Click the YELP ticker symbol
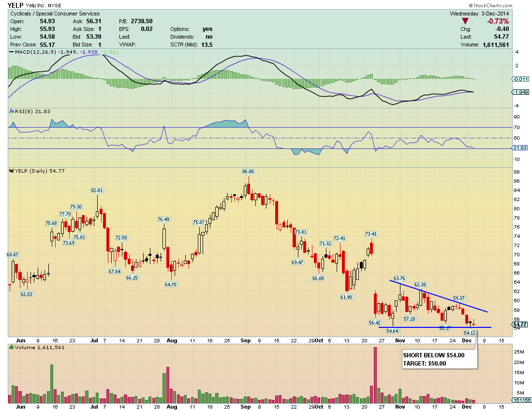Viewport: 532px width, 411px height. click(16, 5)
